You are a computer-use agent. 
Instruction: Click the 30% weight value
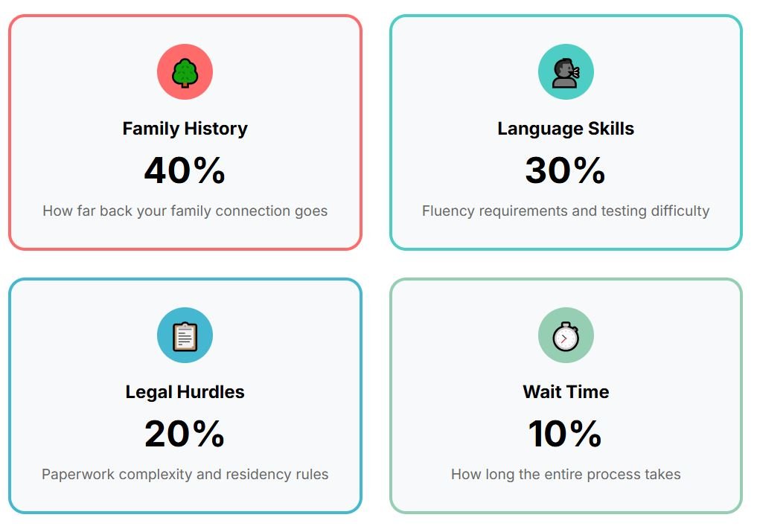coord(566,170)
